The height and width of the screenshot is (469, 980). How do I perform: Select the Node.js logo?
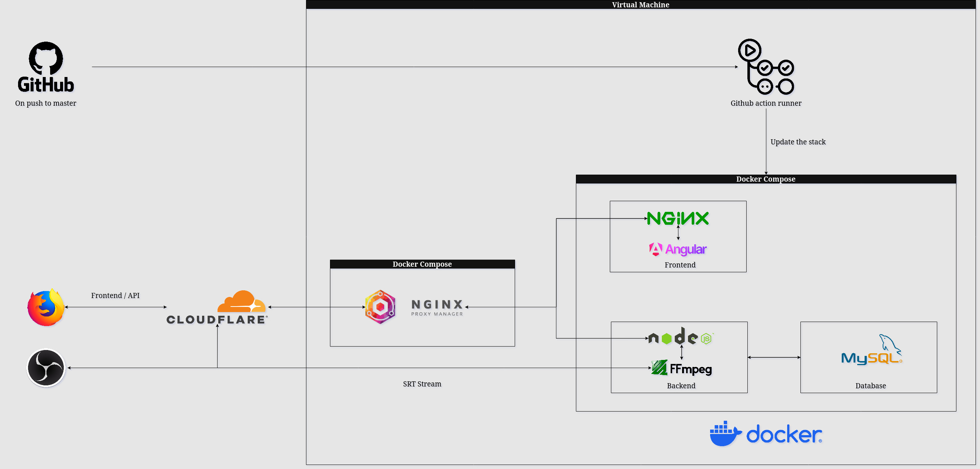tap(680, 336)
